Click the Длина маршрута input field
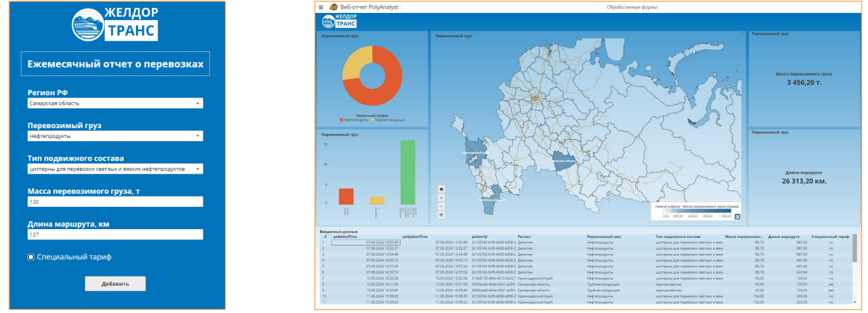The width and height of the screenshot is (868, 313). [x=114, y=235]
